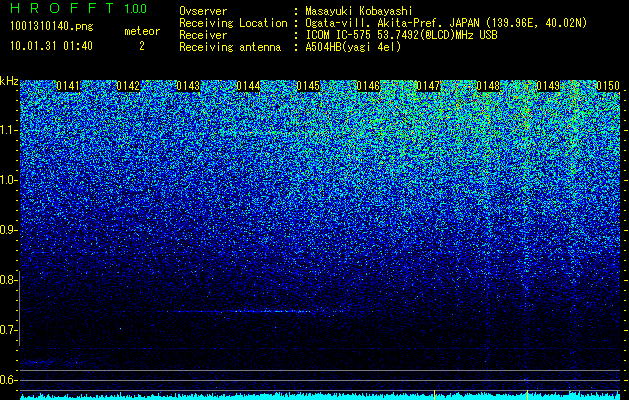Screen dimensions: 629x400
Task: Click the kHz axis unit label
Action: pyautogui.click(x=9, y=81)
